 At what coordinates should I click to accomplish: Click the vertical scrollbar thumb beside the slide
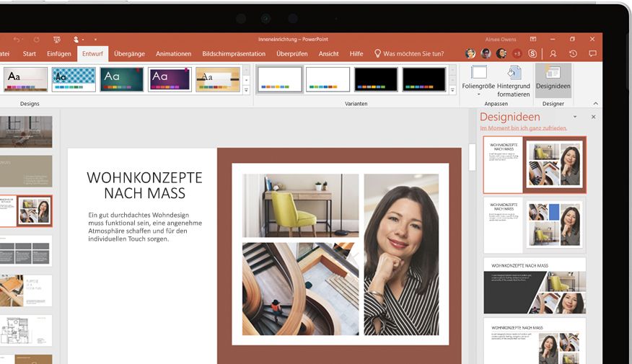point(473,157)
